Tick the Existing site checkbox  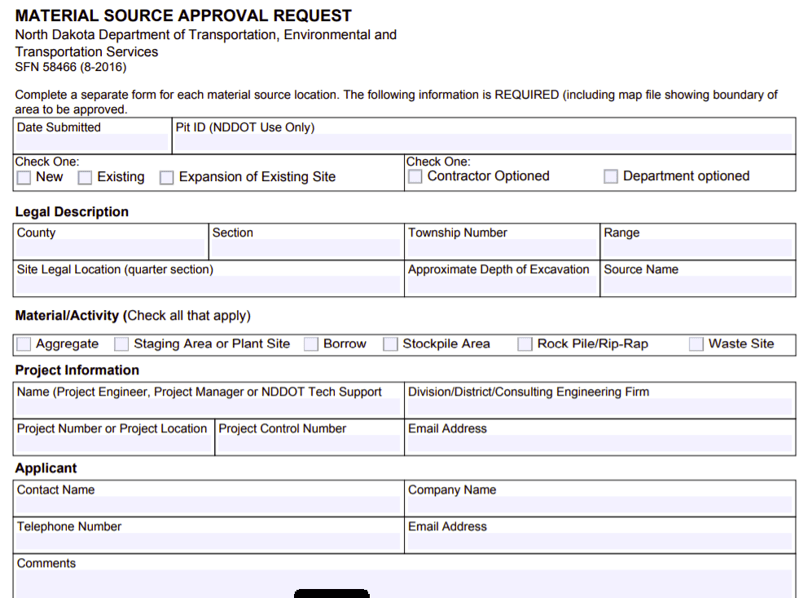click(x=85, y=178)
